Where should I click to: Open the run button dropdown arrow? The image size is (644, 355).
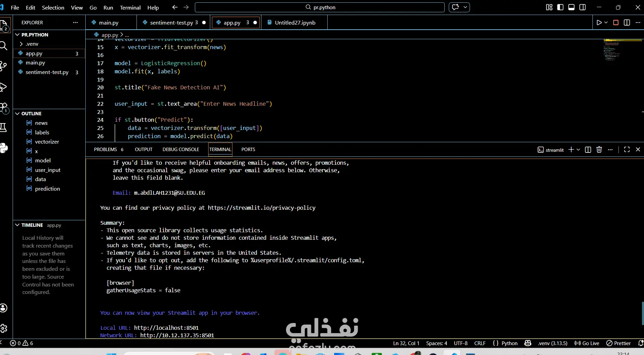606,23
